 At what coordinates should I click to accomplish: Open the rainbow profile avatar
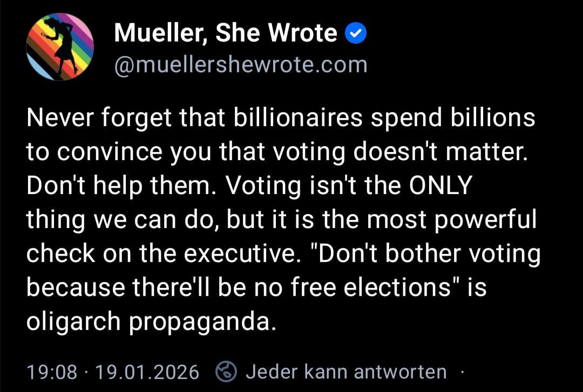click(60, 47)
